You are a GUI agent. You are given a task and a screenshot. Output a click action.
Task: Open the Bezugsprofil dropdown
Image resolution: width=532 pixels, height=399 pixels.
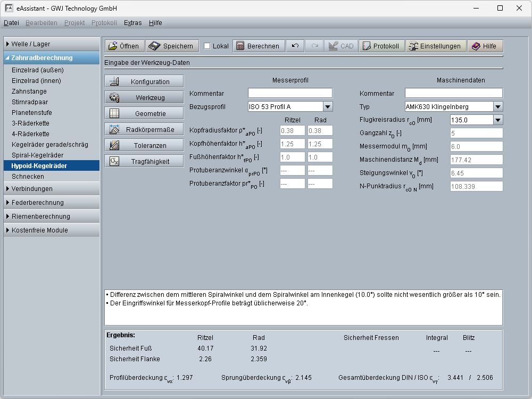[x=328, y=106]
